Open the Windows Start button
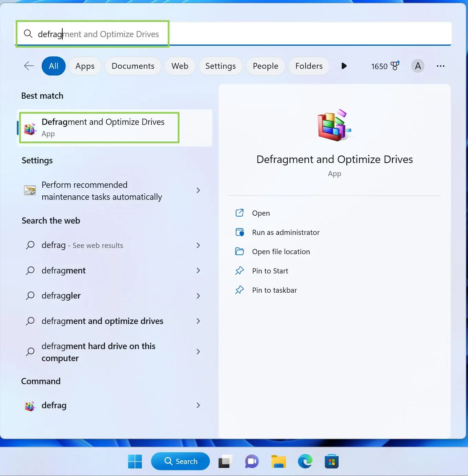The image size is (468, 476). pos(135,461)
